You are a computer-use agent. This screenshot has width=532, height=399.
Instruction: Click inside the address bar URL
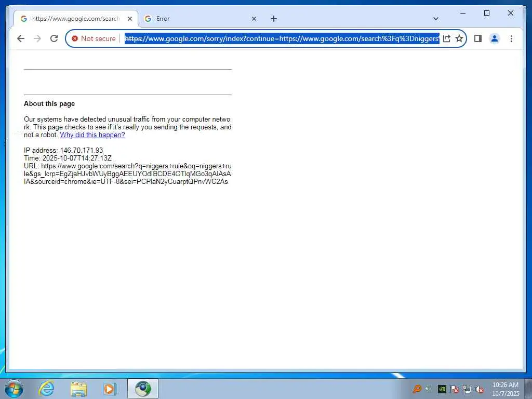[x=282, y=38]
